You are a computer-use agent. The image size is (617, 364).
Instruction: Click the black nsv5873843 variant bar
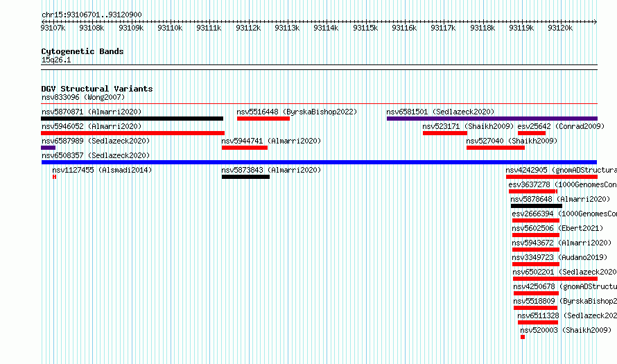246,177
